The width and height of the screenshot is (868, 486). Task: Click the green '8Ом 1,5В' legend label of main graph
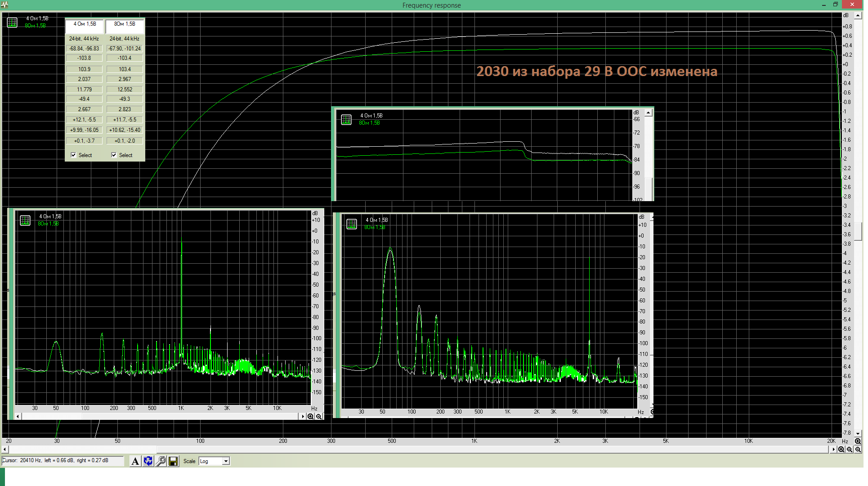pyautogui.click(x=35, y=26)
